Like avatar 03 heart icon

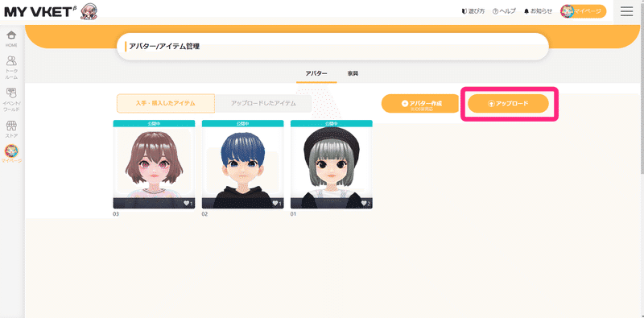tap(187, 203)
